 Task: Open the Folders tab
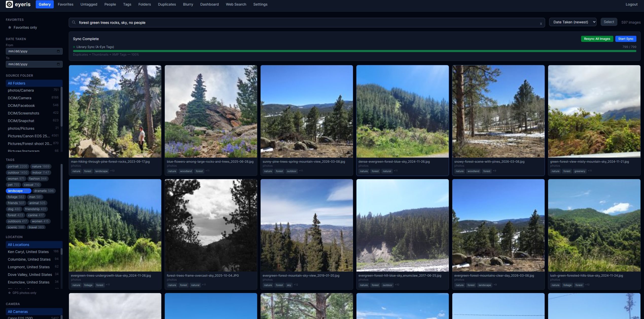pyautogui.click(x=145, y=4)
